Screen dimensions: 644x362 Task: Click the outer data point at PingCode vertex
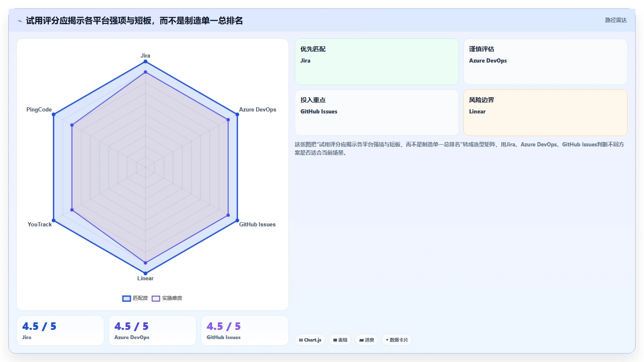point(53,114)
